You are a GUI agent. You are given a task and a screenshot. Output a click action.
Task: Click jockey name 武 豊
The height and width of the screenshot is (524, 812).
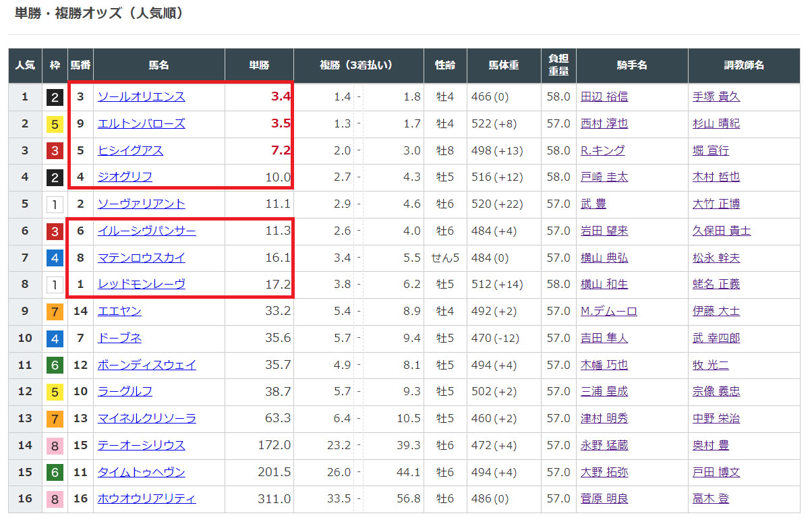pos(593,204)
